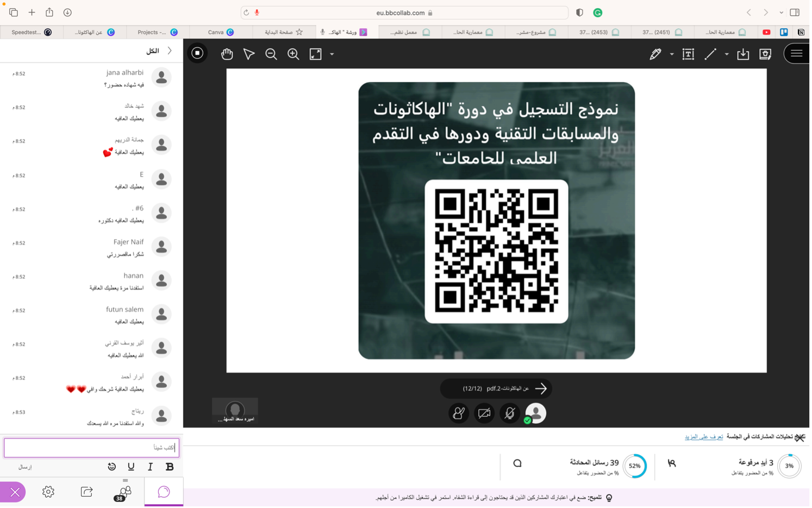Screen dimensions: 812x508
Task: Click the zoom out magnifier
Action: [271, 54]
